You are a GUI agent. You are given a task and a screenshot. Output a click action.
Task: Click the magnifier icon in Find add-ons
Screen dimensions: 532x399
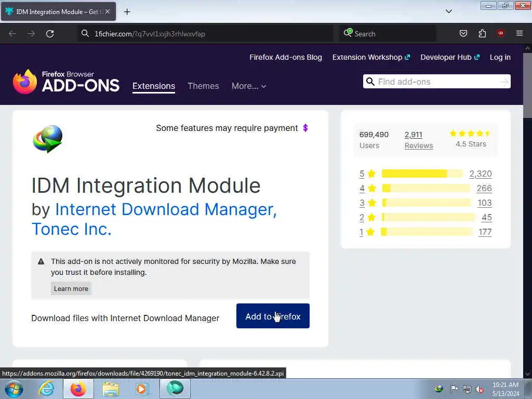coord(370,82)
